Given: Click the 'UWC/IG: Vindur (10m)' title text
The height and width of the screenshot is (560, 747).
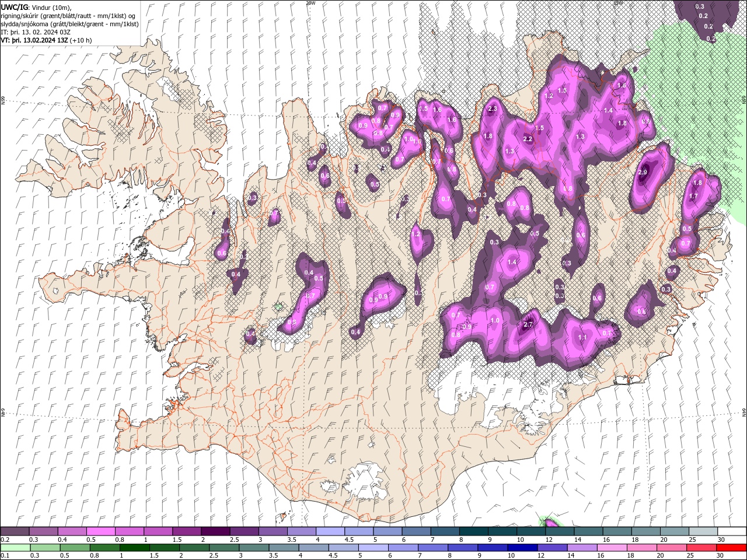Looking at the screenshot, I should (36, 7).
